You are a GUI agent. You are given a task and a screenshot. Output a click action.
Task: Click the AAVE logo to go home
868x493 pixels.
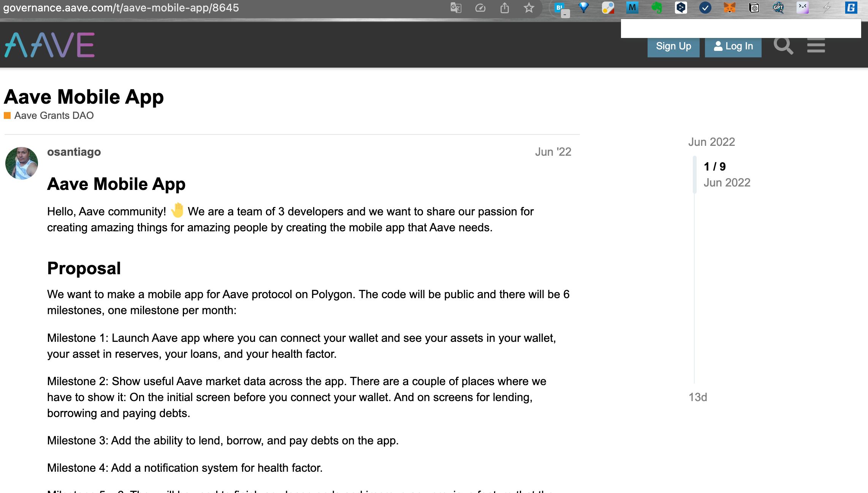pos(49,45)
